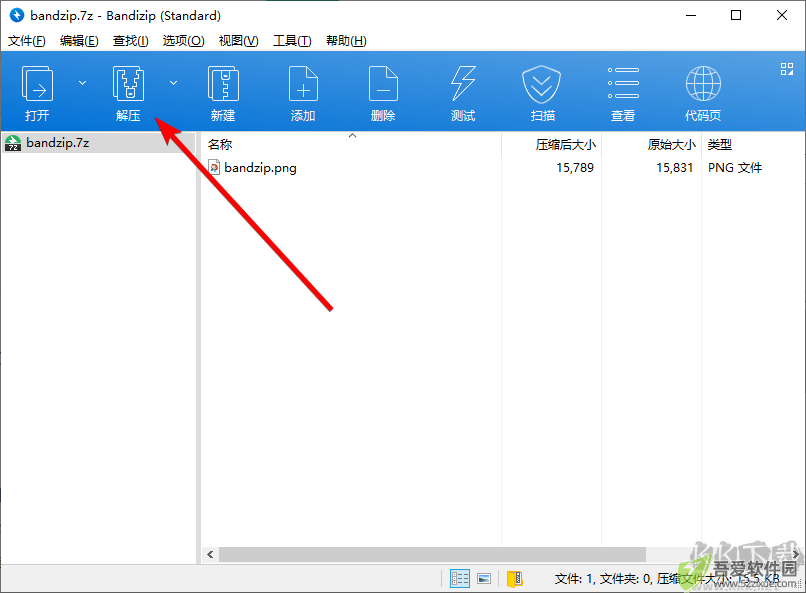Switch to thumbnail view icon in status bar
Viewport: 806px width, 593px height.
click(x=484, y=579)
